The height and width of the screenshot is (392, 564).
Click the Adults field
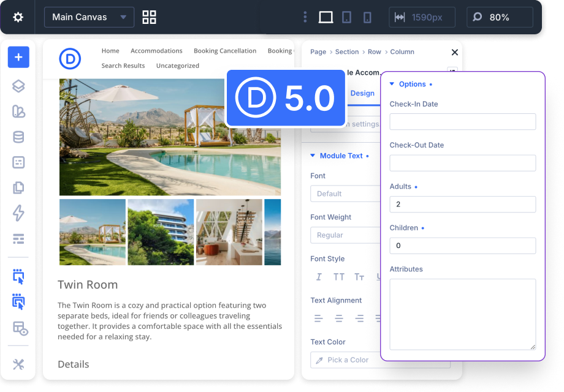(x=463, y=204)
